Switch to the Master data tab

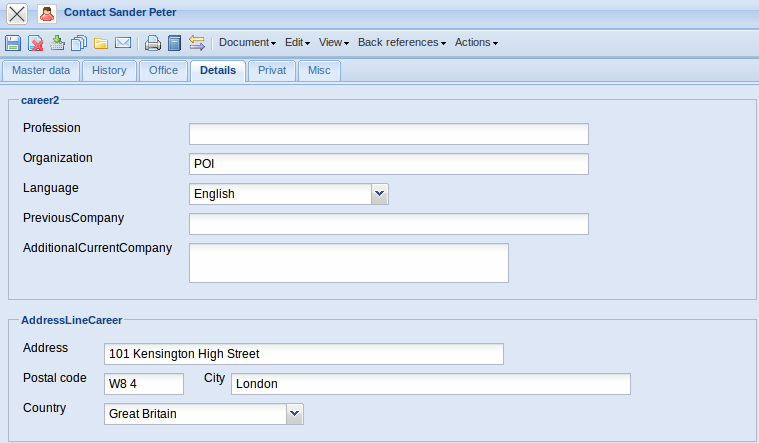click(x=41, y=71)
